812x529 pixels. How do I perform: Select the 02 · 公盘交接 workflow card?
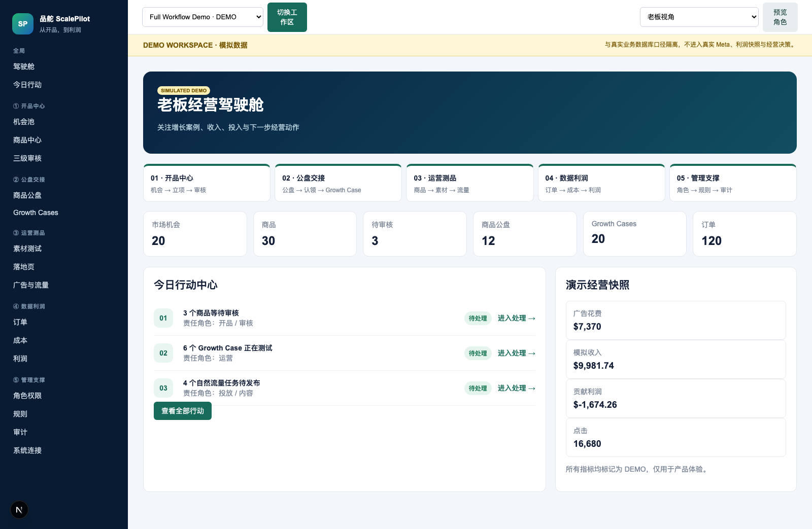click(338, 183)
